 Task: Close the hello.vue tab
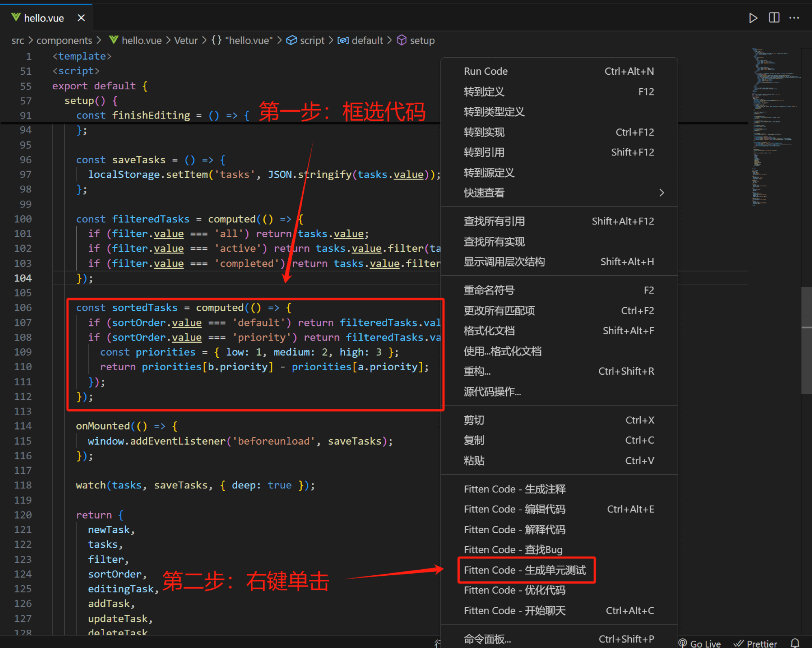(x=81, y=18)
